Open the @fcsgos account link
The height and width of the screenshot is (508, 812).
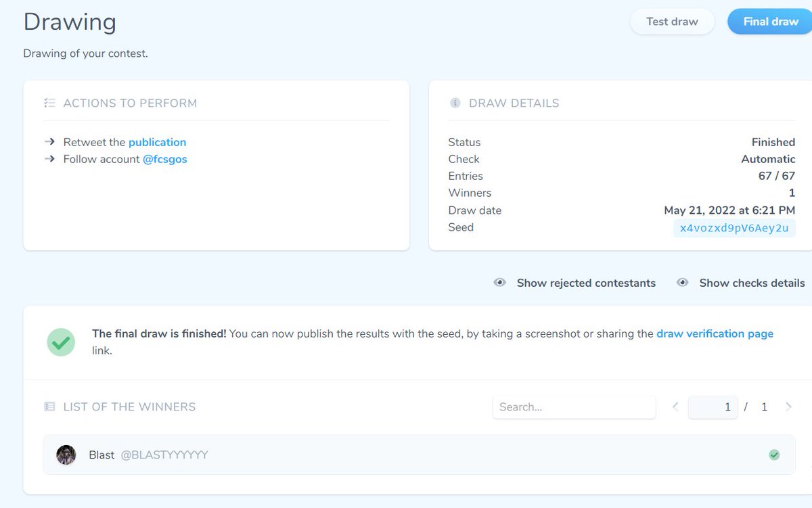coord(165,160)
